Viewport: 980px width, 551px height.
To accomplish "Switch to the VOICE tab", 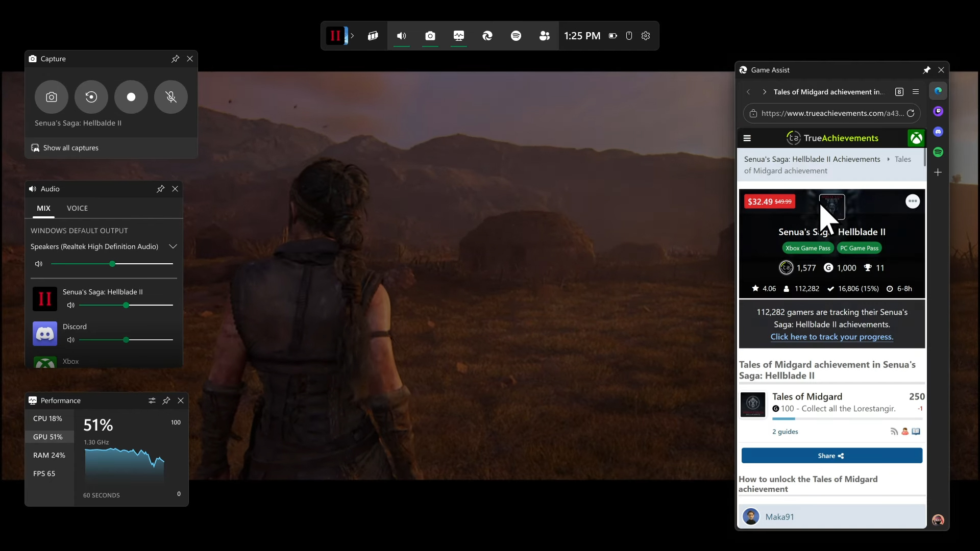I will (x=78, y=208).
